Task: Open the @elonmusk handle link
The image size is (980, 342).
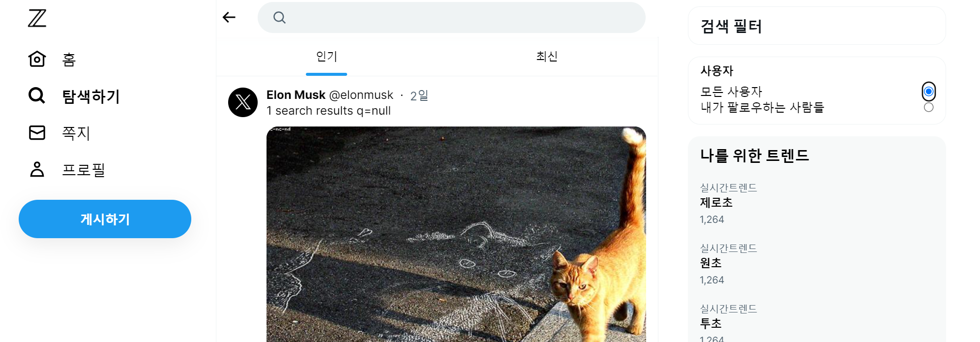Action: tap(361, 95)
